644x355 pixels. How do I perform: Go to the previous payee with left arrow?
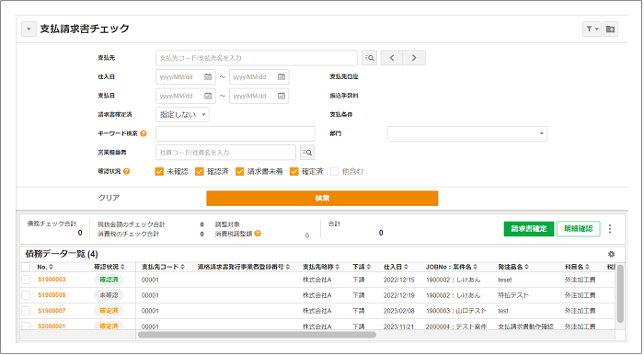click(x=392, y=58)
